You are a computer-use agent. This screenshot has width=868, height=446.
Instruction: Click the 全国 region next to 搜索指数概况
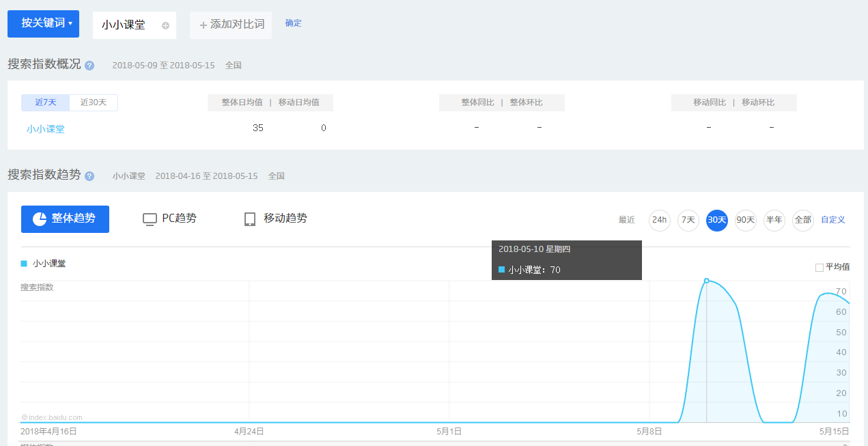tap(234, 66)
